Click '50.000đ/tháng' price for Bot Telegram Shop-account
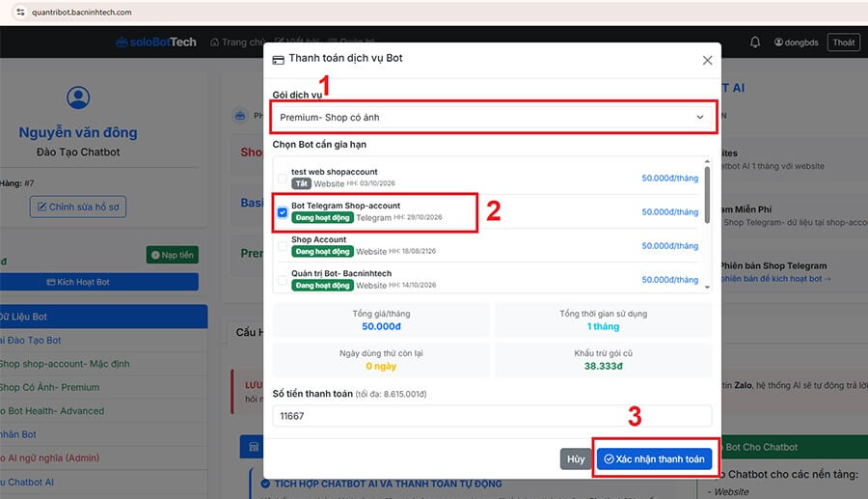Screen dimensions: 868x499 [x=670, y=212]
